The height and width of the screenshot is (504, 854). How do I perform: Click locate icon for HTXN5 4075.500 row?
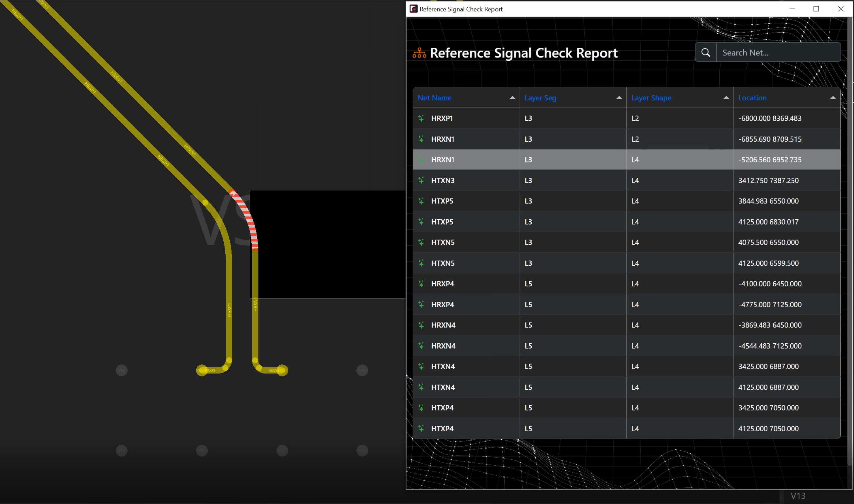coord(421,242)
